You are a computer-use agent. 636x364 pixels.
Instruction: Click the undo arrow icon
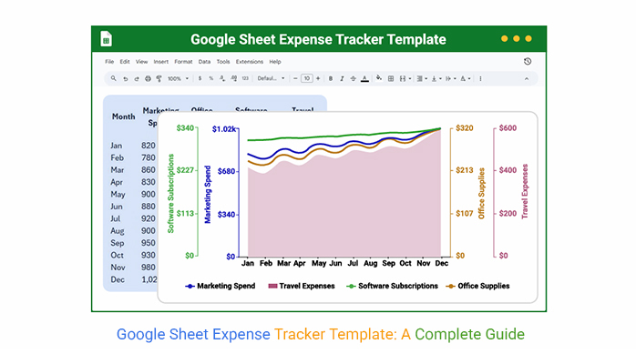(126, 79)
